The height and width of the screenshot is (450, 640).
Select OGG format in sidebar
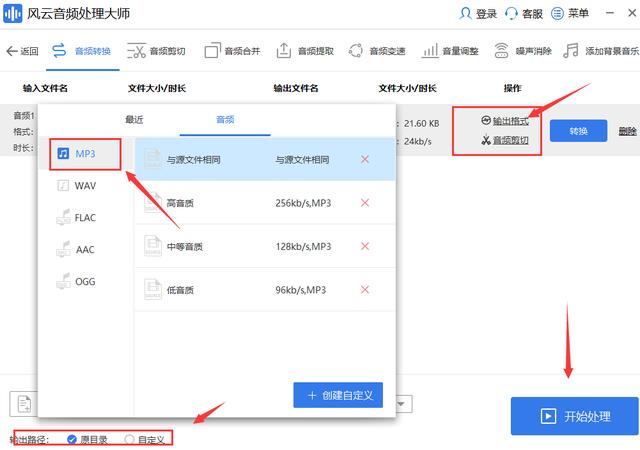click(85, 281)
